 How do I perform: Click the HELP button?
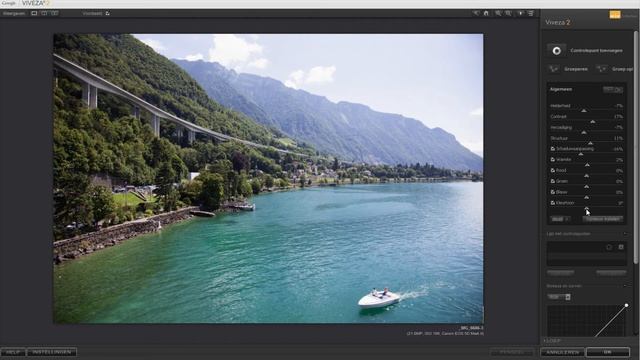pyautogui.click(x=13, y=352)
